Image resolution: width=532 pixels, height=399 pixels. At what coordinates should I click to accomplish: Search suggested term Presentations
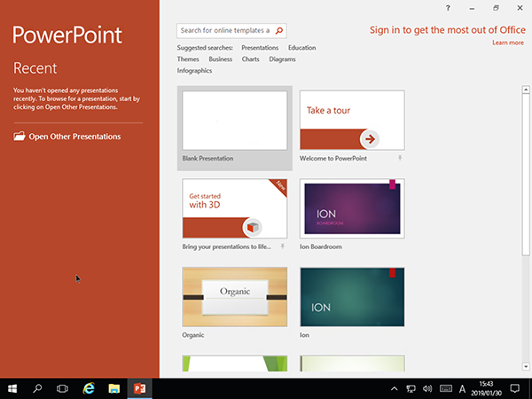point(260,48)
